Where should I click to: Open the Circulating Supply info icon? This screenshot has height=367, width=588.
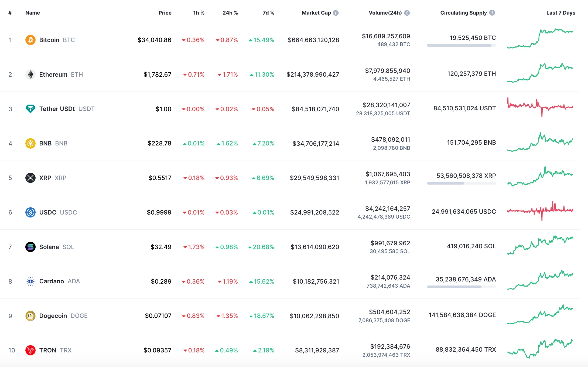[492, 13]
